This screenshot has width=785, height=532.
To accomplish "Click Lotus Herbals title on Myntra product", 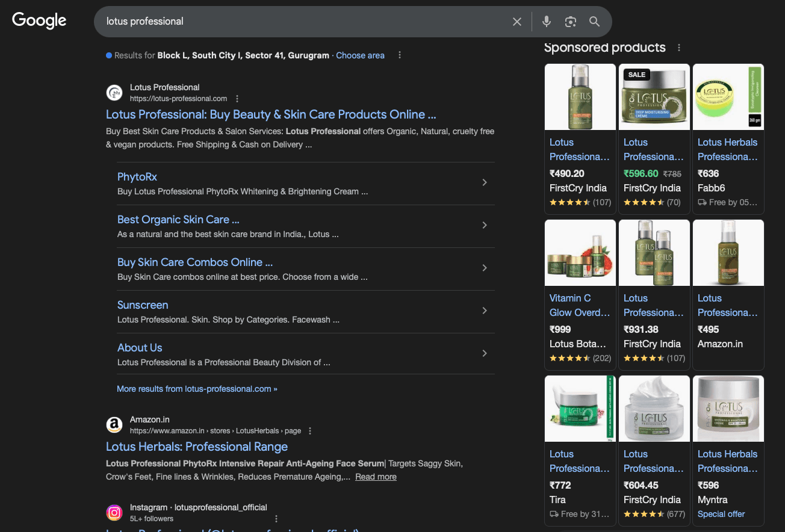I will pyautogui.click(x=728, y=461).
